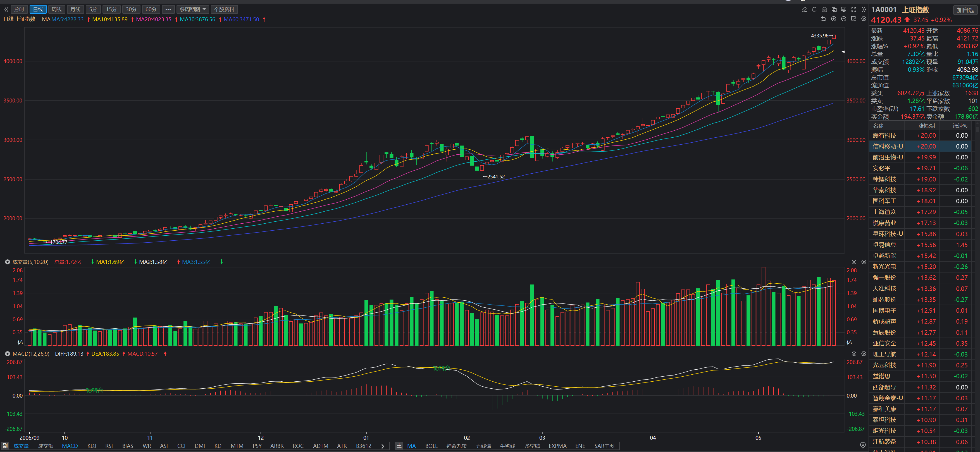
Task: Click the 加自选 button
Action: pyautogui.click(x=965, y=10)
